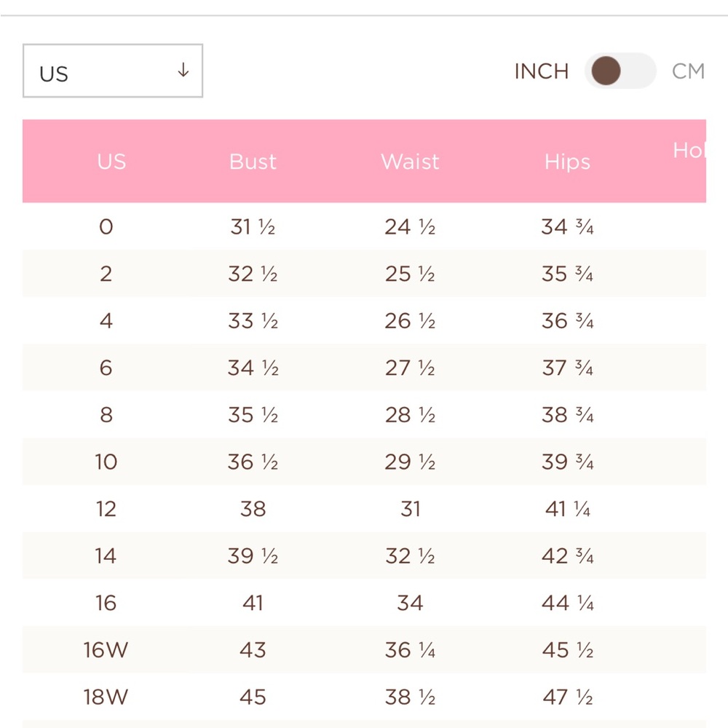Click the 36 ¼ waist value
This screenshot has height=728, width=728.
click(x=410, y=650)
